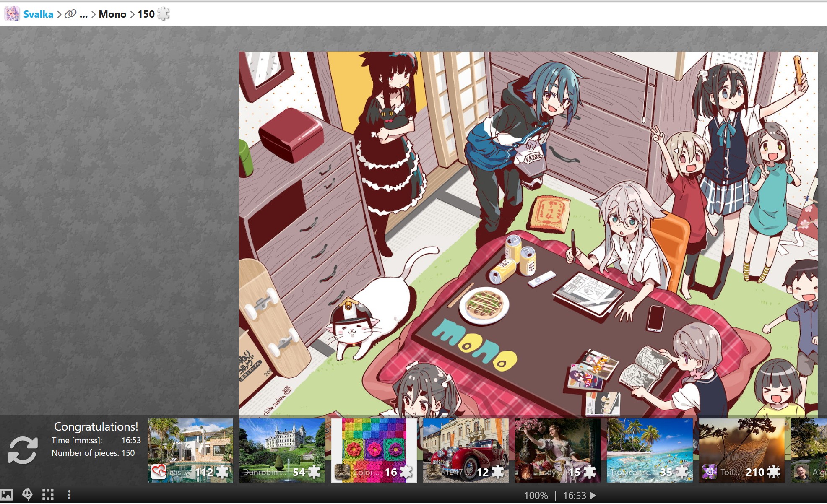Arrange pieces with the grid icon
The height and width of the screenshot is (504, 827).
tap(48, 495)
